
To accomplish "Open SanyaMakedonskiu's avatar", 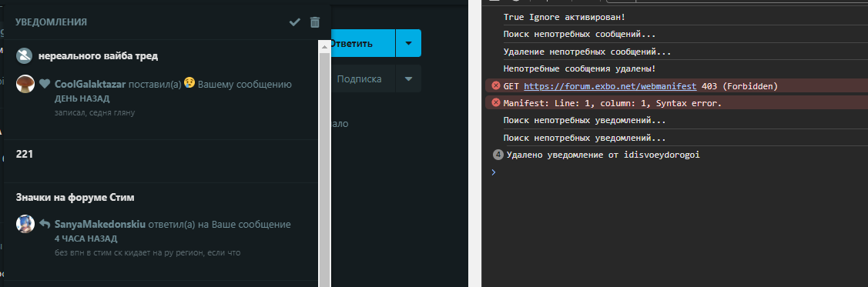I will [x=25, y=224].
